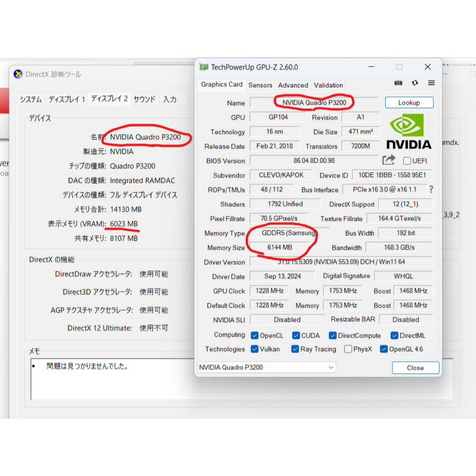Open the NVIDIA Quadro P3200 GPU dropdown
This screenshot has width=476, height=476.
(267, 367)
